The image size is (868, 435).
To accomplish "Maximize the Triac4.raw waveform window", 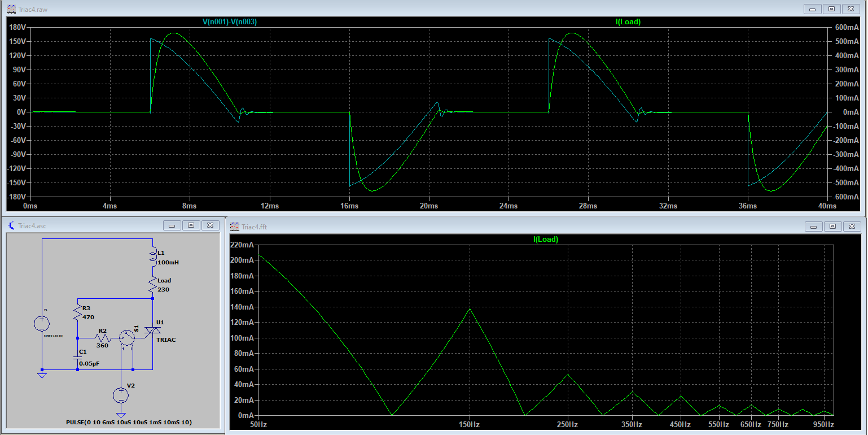I will (831, 9).
